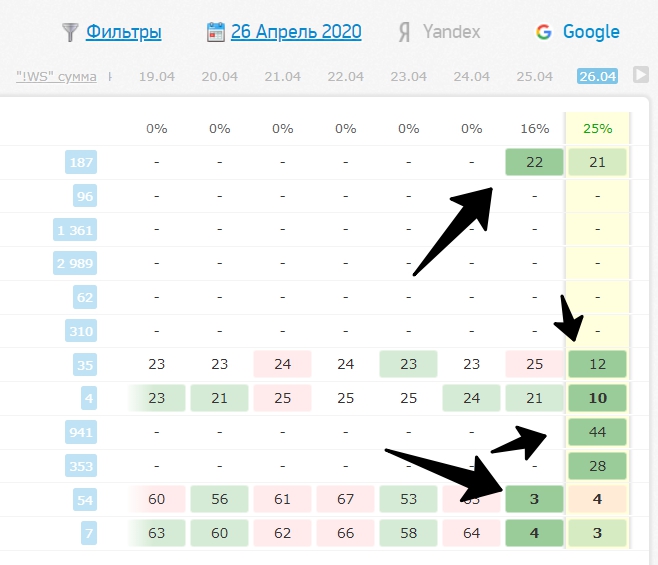Screen dimensions: 658x565
Task: Click the green cell showing 22
Action: pos(534,162)
